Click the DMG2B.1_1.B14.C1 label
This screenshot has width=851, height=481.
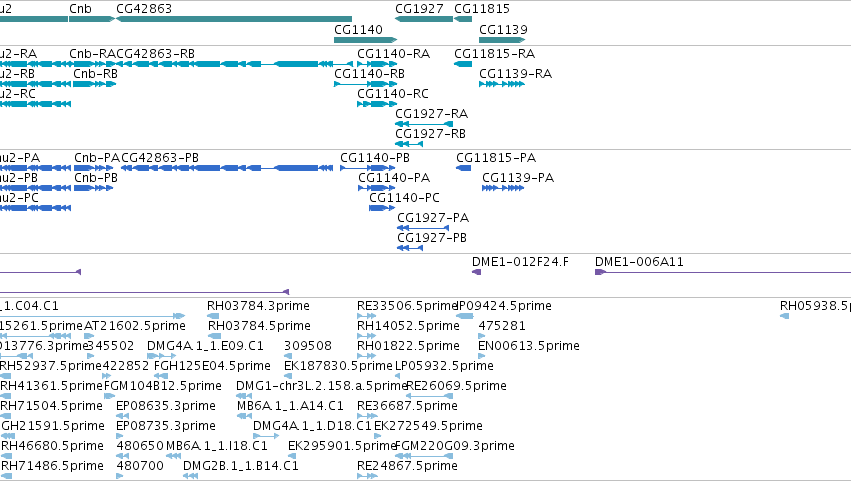[x=240, y=467]
